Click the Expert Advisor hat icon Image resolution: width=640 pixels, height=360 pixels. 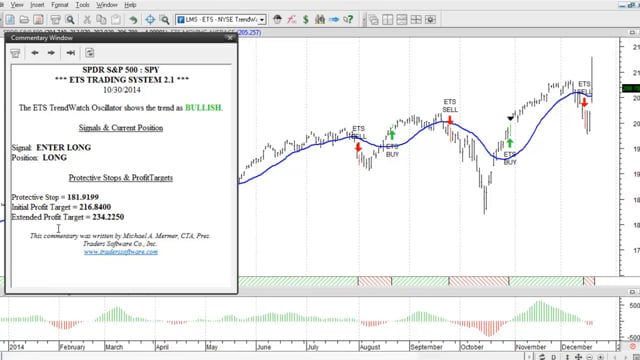278,19
